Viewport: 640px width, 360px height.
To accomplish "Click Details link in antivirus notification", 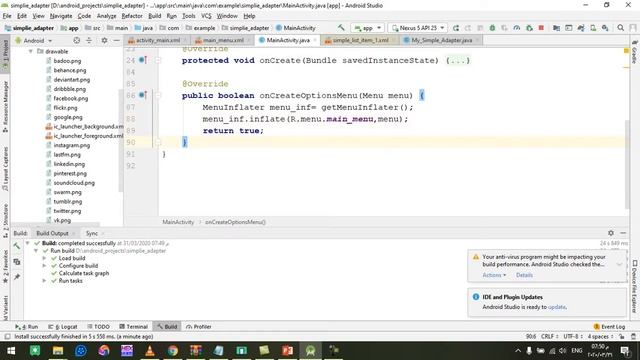I will click(524, 275).
